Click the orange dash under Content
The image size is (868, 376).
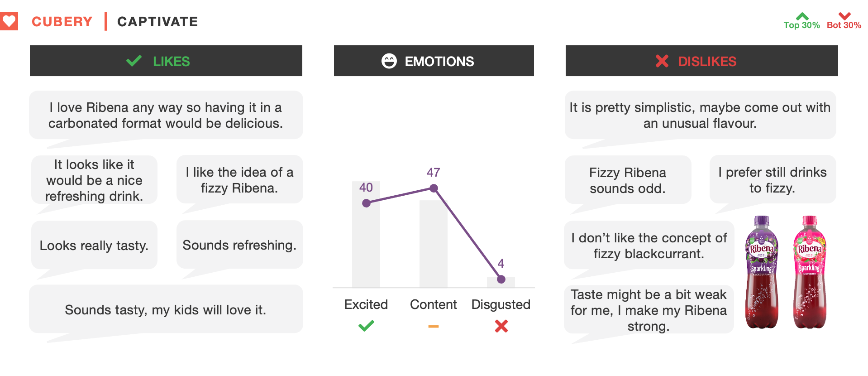click(x=433, y=326)
